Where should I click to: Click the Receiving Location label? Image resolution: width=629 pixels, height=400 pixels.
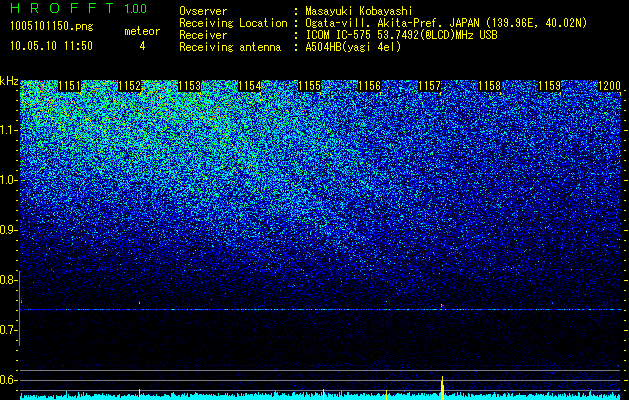pos(233,23)
